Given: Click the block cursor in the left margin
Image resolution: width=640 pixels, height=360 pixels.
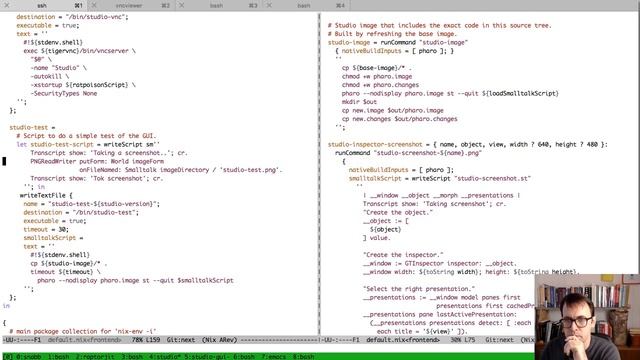Looking at the screenshot, I should pyautogui.click(x=4, y=161).
